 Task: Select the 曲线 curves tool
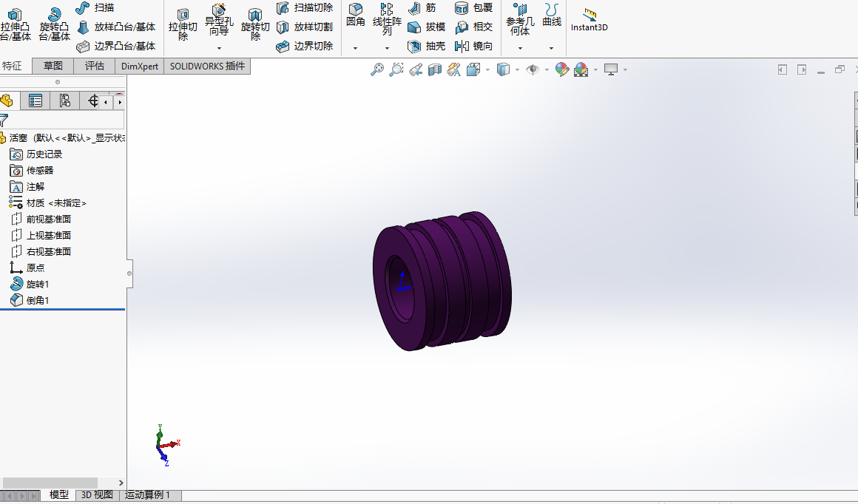552,16
